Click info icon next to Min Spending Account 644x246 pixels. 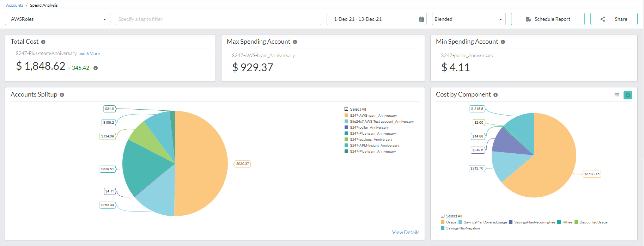pos(503,42)
